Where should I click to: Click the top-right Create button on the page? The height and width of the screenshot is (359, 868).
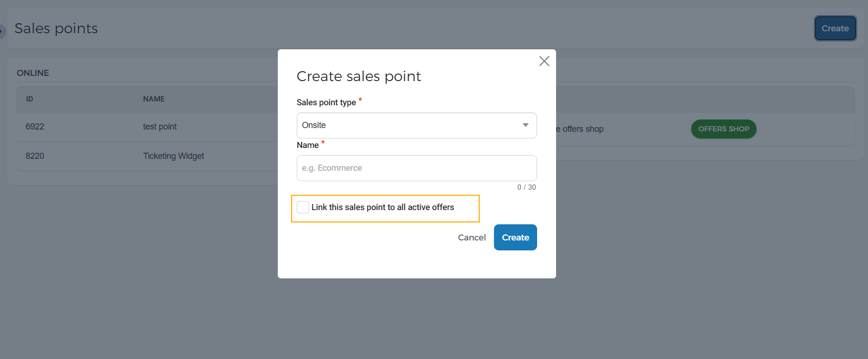[x=835, y=28]
